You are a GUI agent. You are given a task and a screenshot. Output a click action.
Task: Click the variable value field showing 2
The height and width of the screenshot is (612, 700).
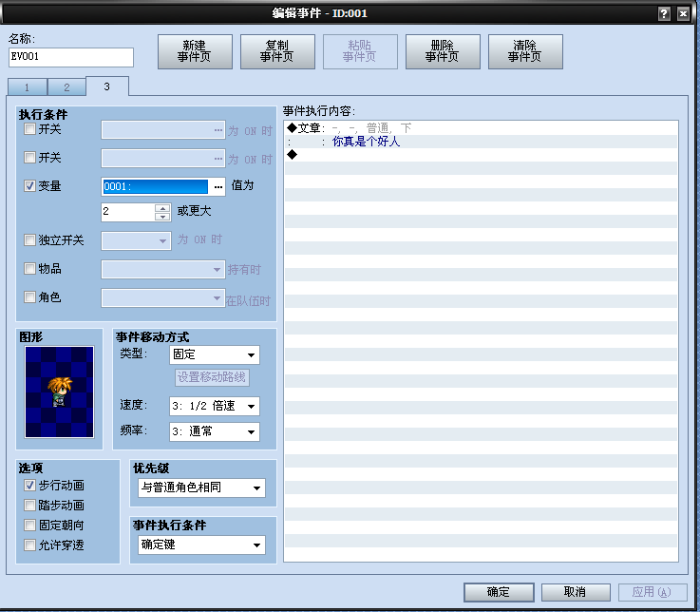click(x=128, y=212)
